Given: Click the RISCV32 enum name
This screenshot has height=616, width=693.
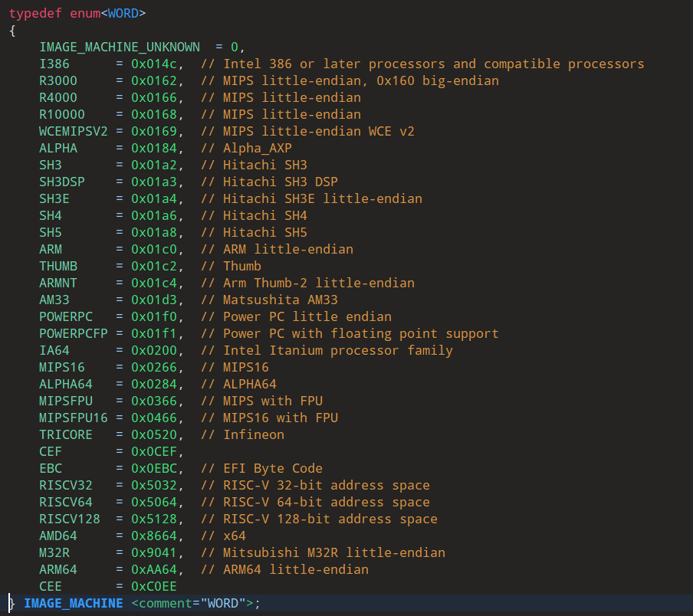Looking at the screenshot, I should pyautogui.click(x=66, y=485).
